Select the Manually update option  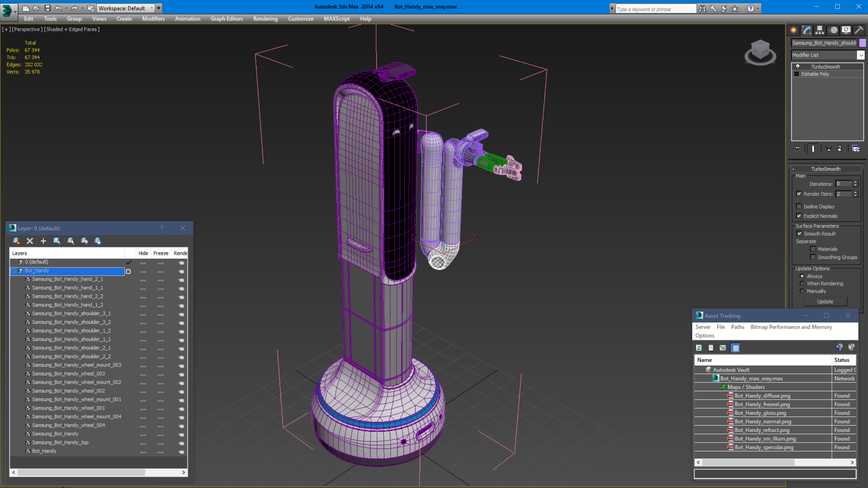[802, 291]
